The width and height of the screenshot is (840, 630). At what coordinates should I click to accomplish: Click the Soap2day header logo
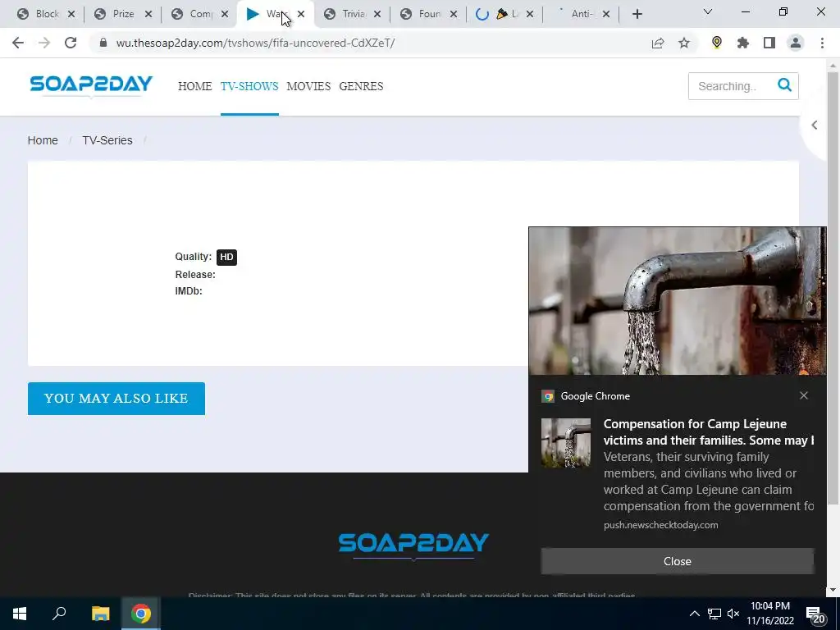91,85
